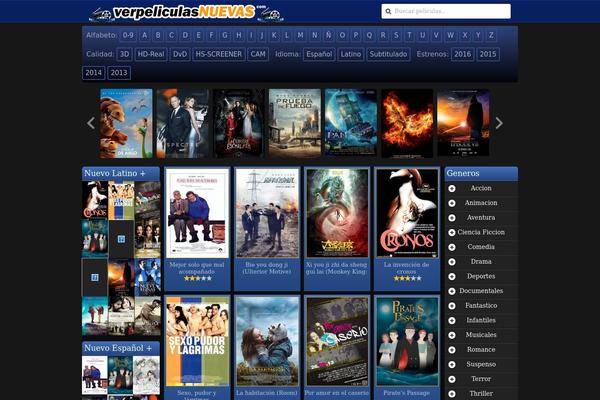This screenshot has width=600, height=400.
Task: Open the 0-9 alphabet filter
Action: (x=128, y=34)
